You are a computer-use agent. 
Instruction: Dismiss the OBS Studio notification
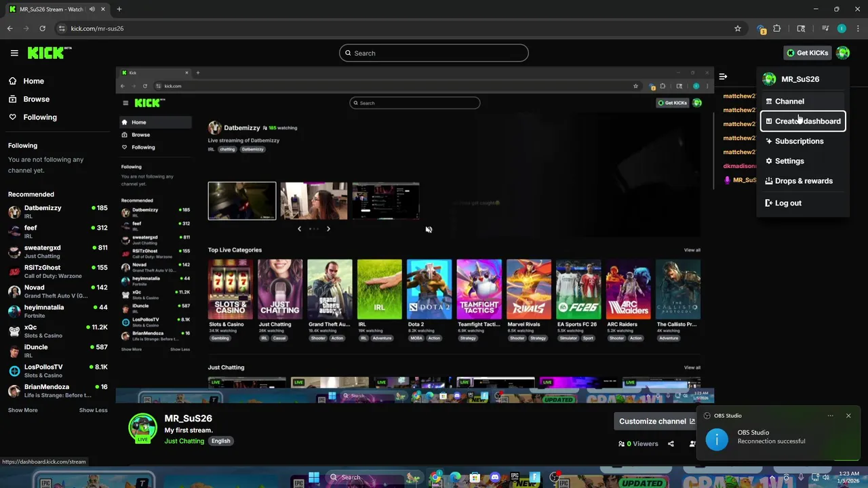click(848, 415)
